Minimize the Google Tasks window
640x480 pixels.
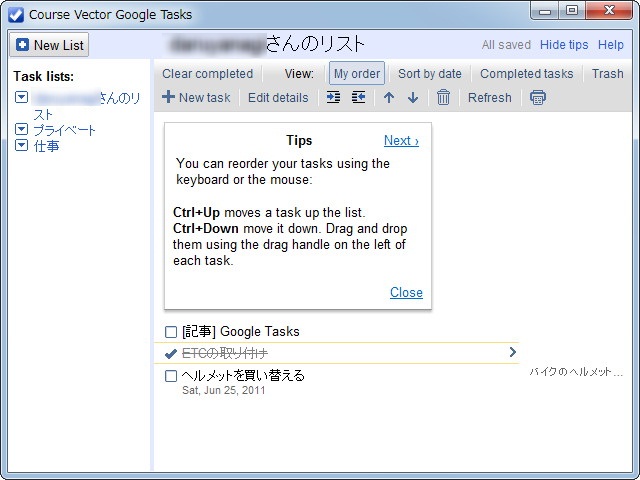point(545,11)
